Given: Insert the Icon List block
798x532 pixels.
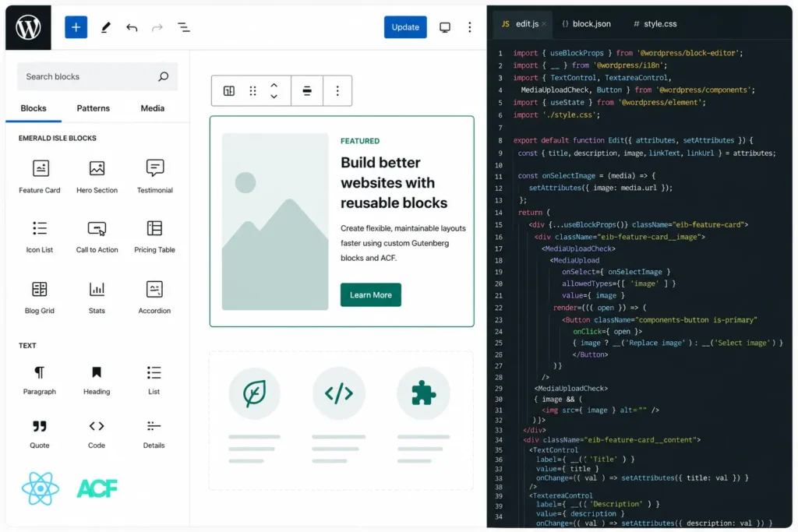Looking at the screenshot, I should (40, 237).
